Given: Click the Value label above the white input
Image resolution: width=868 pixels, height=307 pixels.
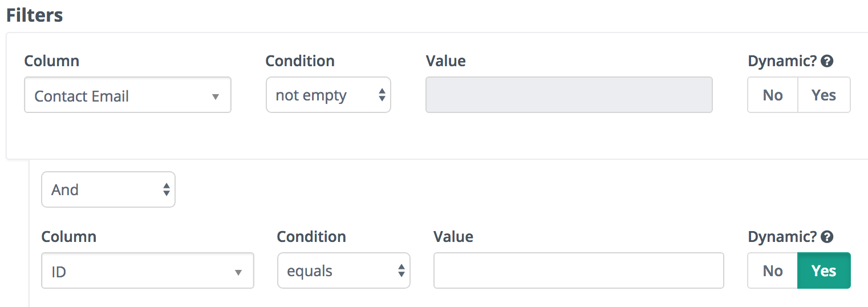Looking at the screenshot, I should tap(453, 237).
